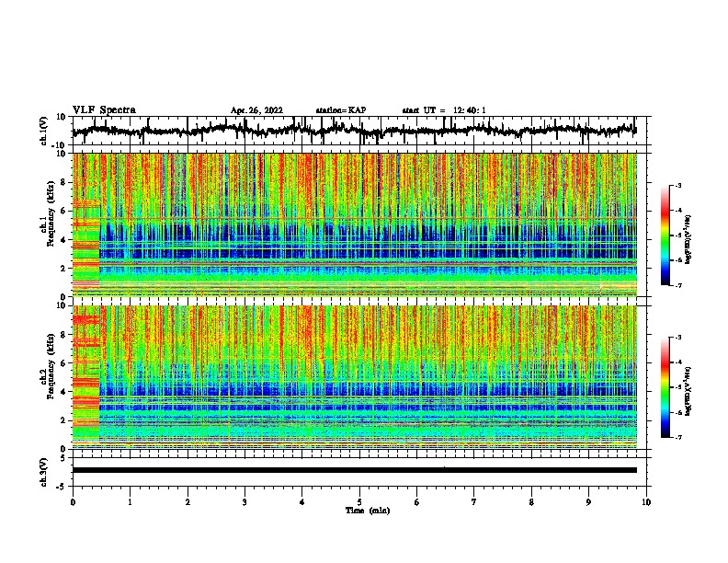
Task: Click the "VLF Spectra" plot title
Action: pyautogui.click(x=104, y=110)
